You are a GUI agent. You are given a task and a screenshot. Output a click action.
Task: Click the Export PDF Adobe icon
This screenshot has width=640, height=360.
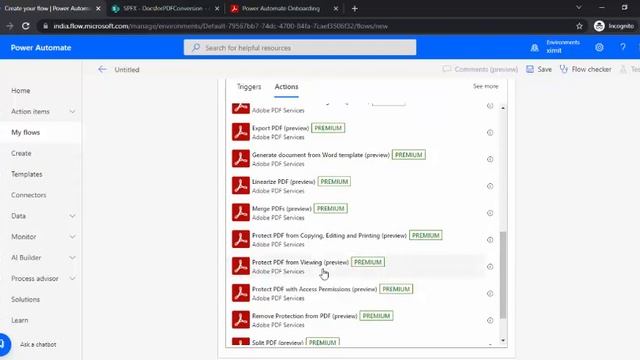point(241,132)
